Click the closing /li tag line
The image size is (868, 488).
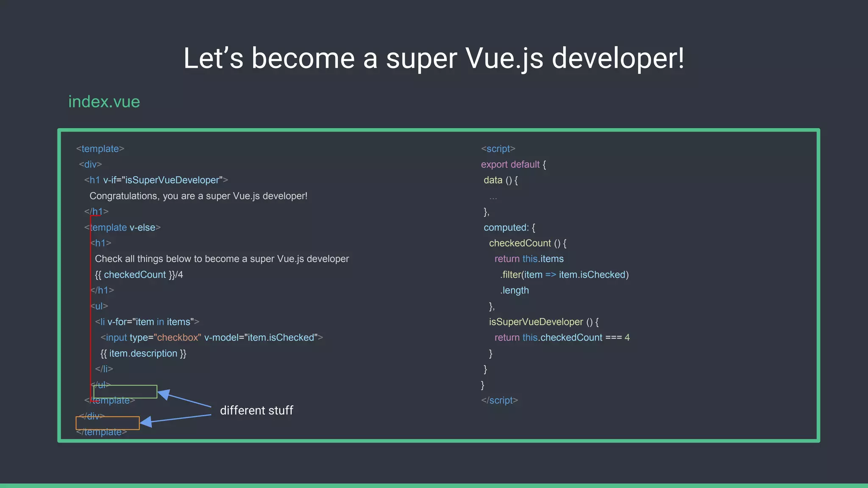(x=104, y=369)
